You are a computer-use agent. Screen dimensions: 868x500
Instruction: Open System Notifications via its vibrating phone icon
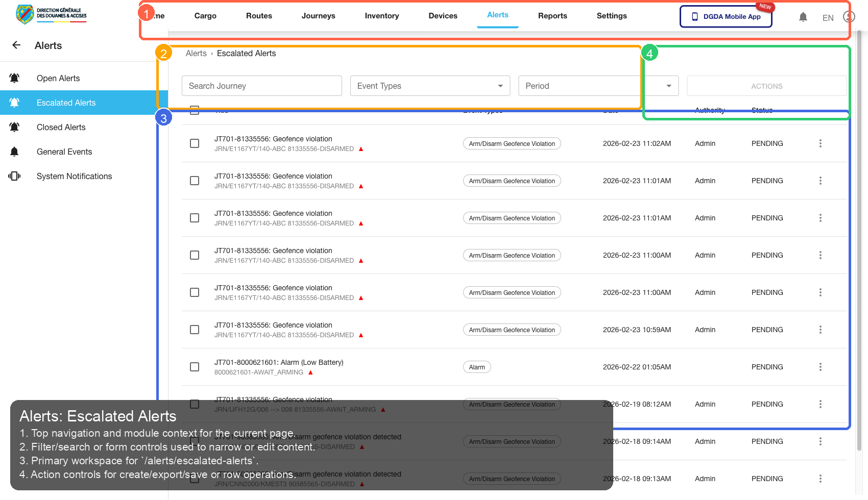click(x=14, y=176)
